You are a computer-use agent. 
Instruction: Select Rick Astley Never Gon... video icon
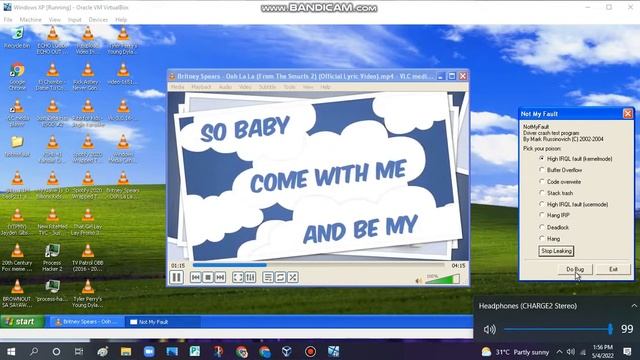click(87, 77)
